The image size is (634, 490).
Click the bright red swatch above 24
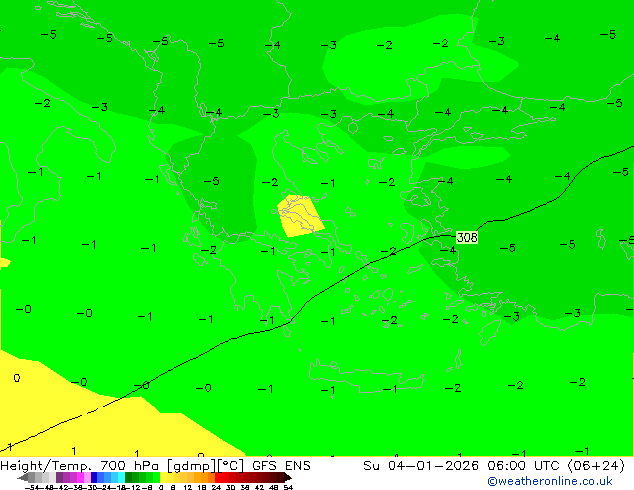pyautogui.click(x=218, y=477)
